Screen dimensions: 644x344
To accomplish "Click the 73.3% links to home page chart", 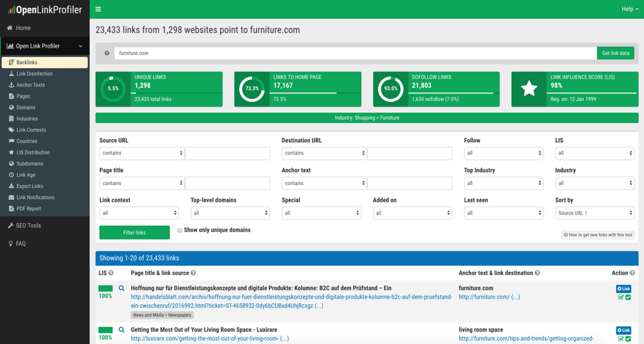I will click(252, 89).
